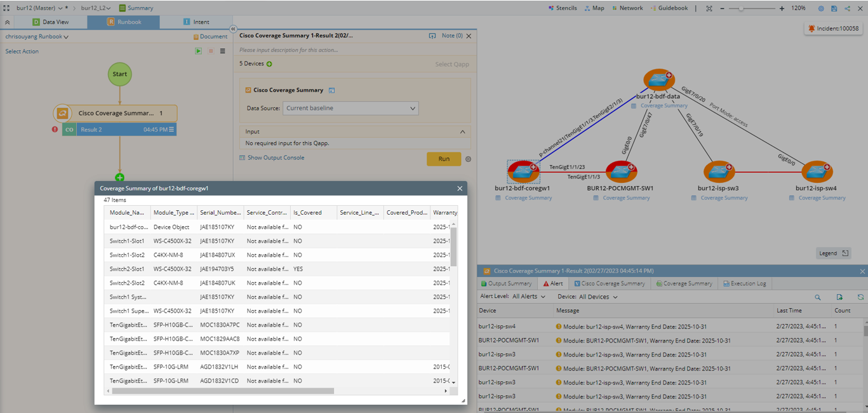Collapse pane with double up chevron

point(7,22)
